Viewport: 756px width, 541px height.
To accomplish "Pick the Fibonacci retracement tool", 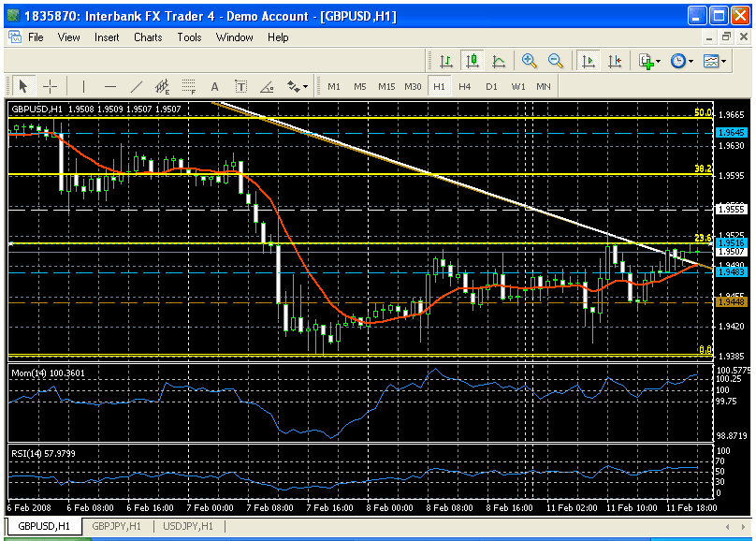I will (x=188, y=86).
